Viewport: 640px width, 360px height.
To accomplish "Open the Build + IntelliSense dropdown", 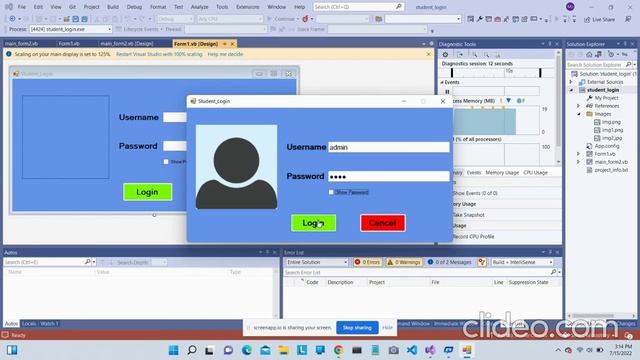I will click(522, 262).
